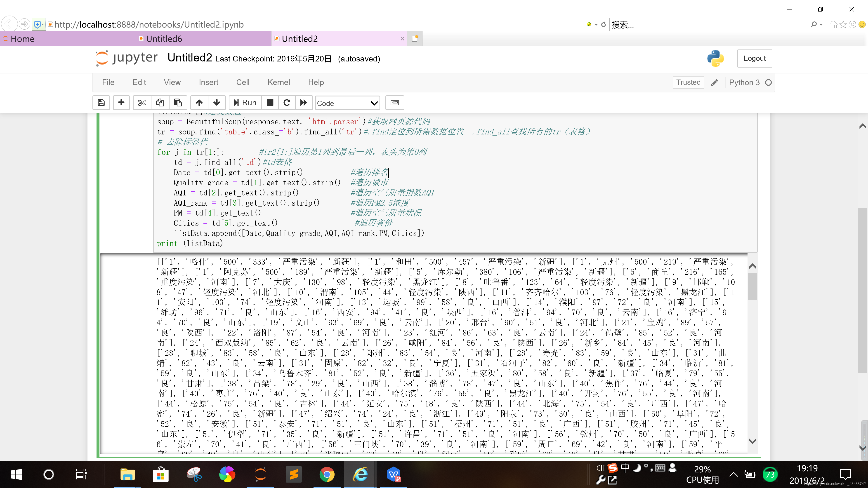Restart kernel and rerun all cells
Viewport: 868px width, 488px height.
point(304,103)
